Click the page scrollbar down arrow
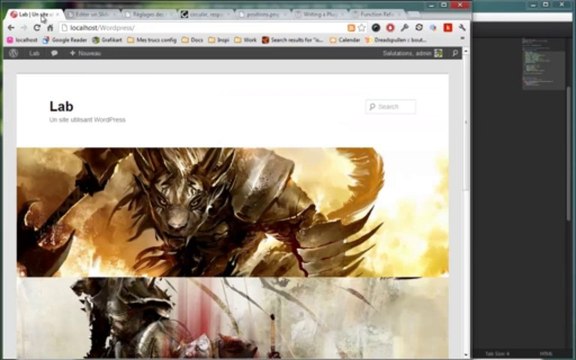The height and width of the screenshot is (360, 576). (466, 355)
